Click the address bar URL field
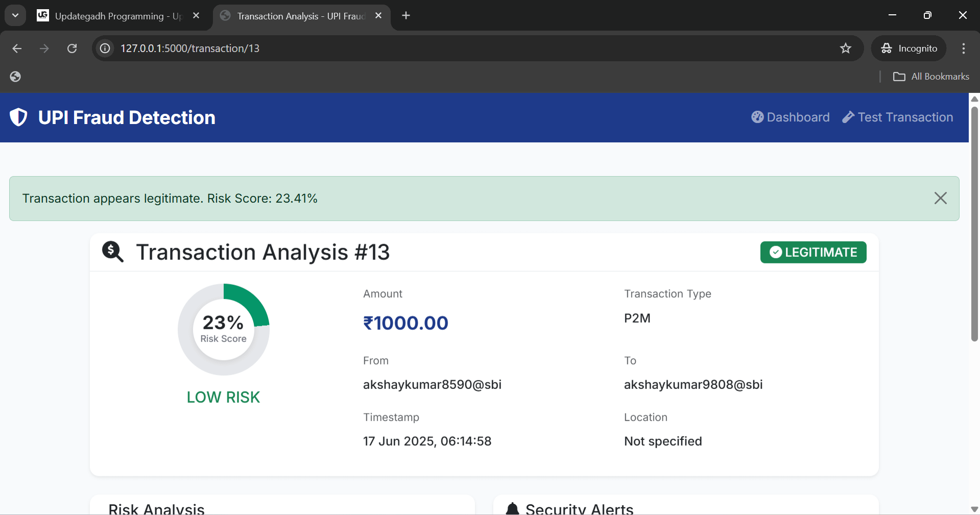980x515 pixels. click(x=460, y=48)
